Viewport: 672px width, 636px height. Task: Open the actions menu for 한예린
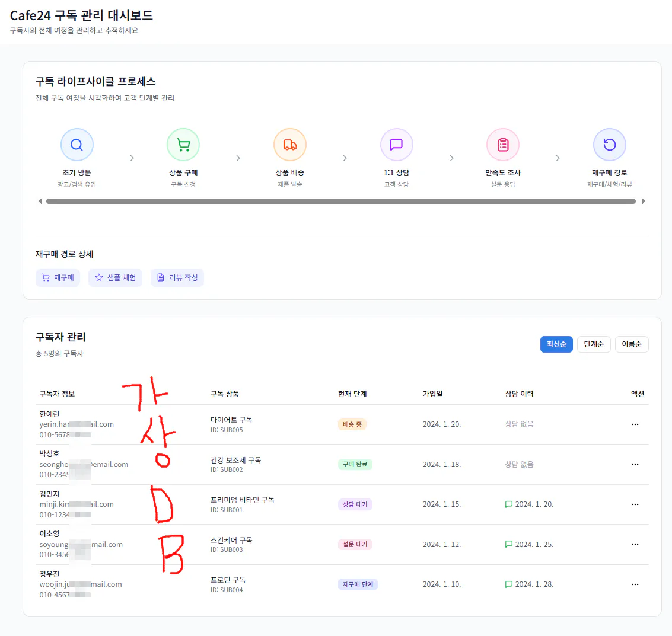pyautogui.click(x=635, y=424)
